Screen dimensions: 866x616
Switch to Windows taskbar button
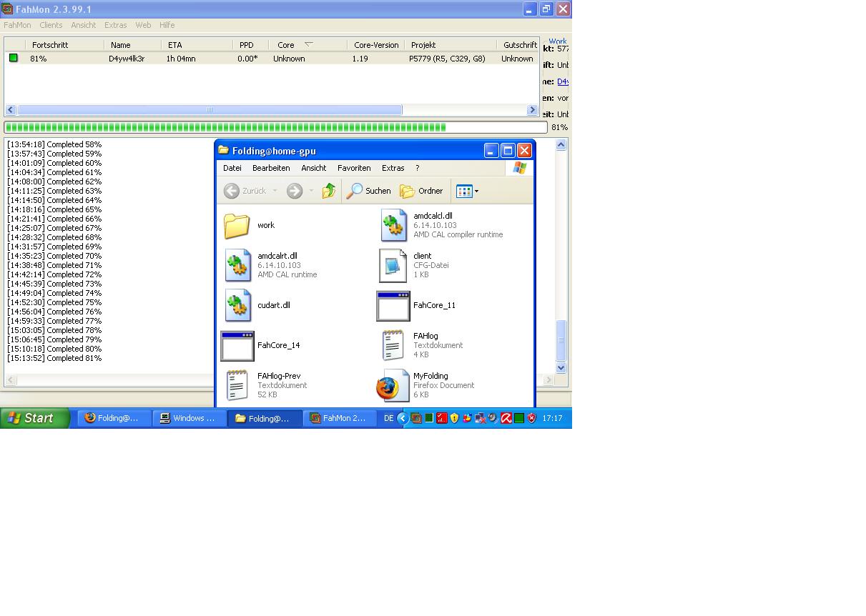tap(190, 418)
